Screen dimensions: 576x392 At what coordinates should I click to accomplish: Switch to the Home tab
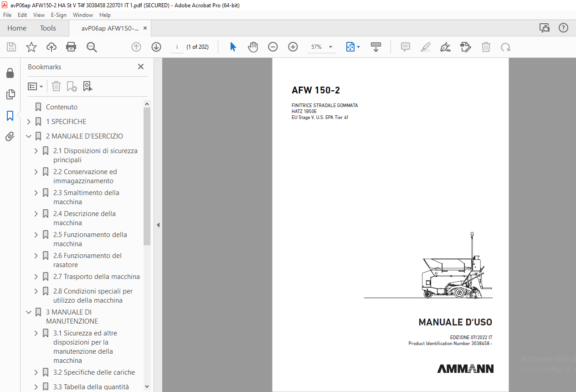17,28
